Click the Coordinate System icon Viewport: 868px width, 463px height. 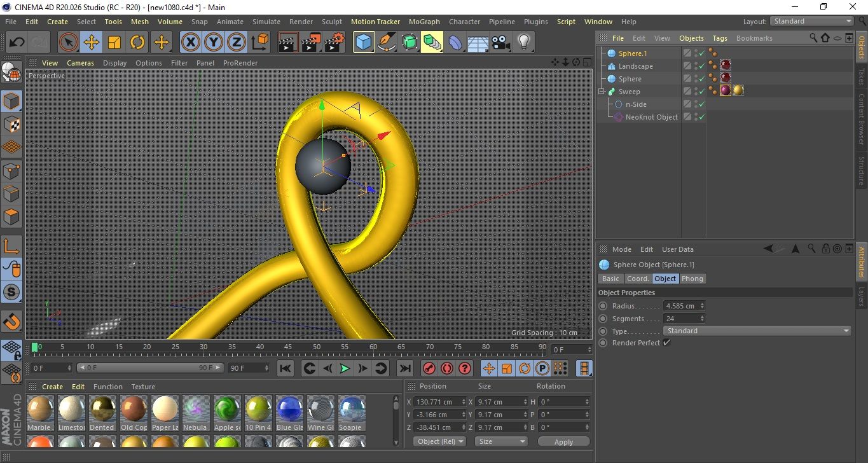click(x=260, y=43)
